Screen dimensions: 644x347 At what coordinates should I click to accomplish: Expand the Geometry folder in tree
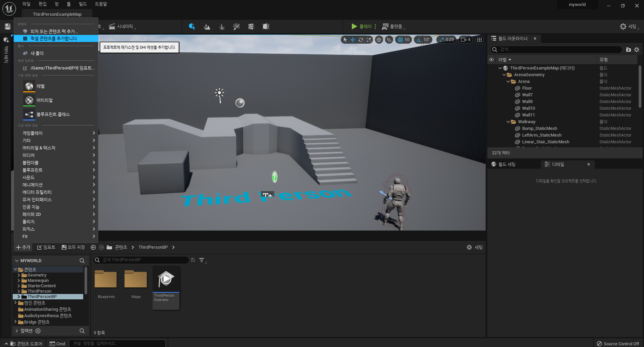(x=19, y=275)
